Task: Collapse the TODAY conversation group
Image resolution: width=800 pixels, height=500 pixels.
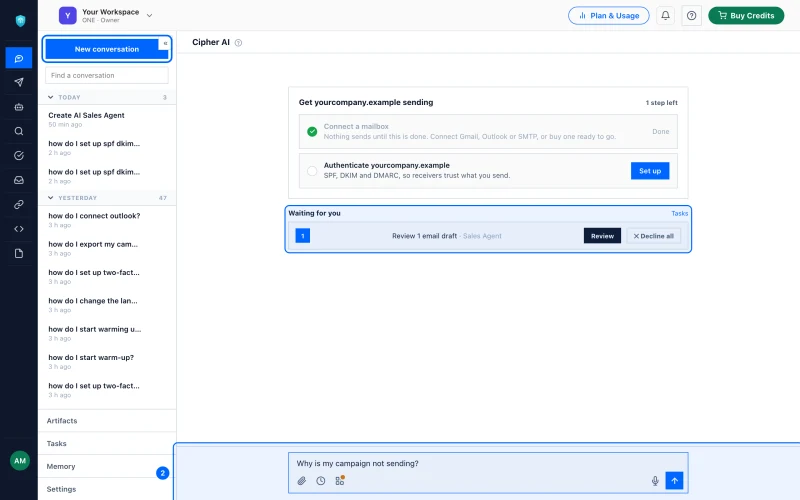Action: point(51,97)
